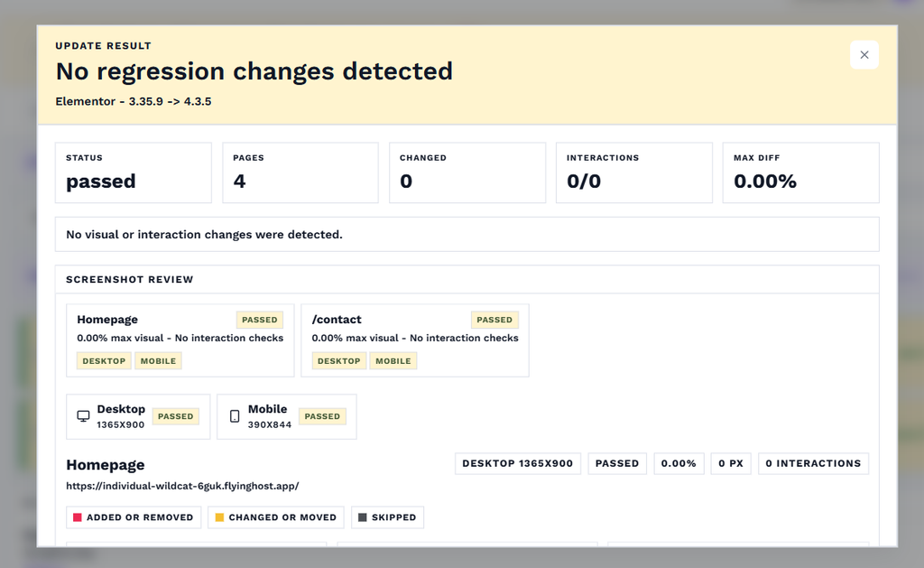Click the PASSED badge beside Desktop viewport
Image resolution: width=924 pixels, height=568 pixels.
tap(176, 416)
